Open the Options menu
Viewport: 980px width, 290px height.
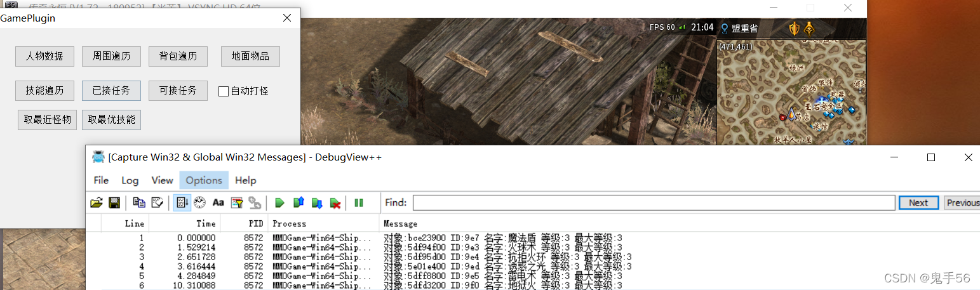(x=204, y=180)
